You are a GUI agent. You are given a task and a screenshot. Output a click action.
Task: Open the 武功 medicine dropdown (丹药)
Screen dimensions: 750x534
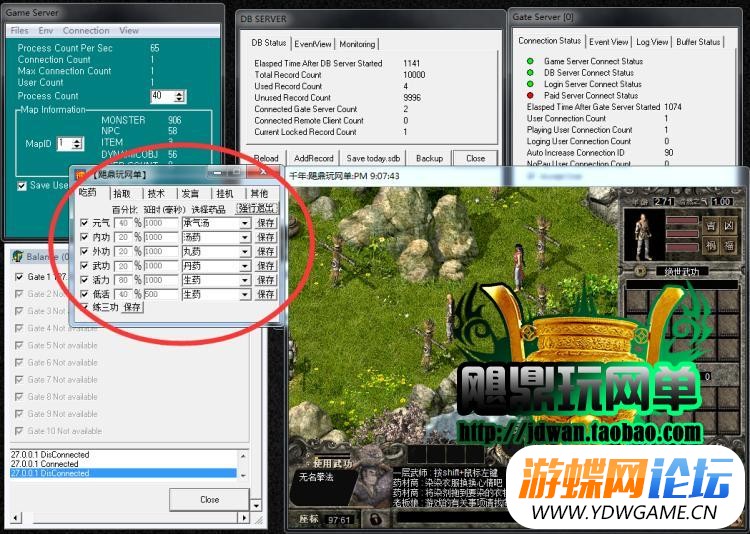tap(216, 266)
